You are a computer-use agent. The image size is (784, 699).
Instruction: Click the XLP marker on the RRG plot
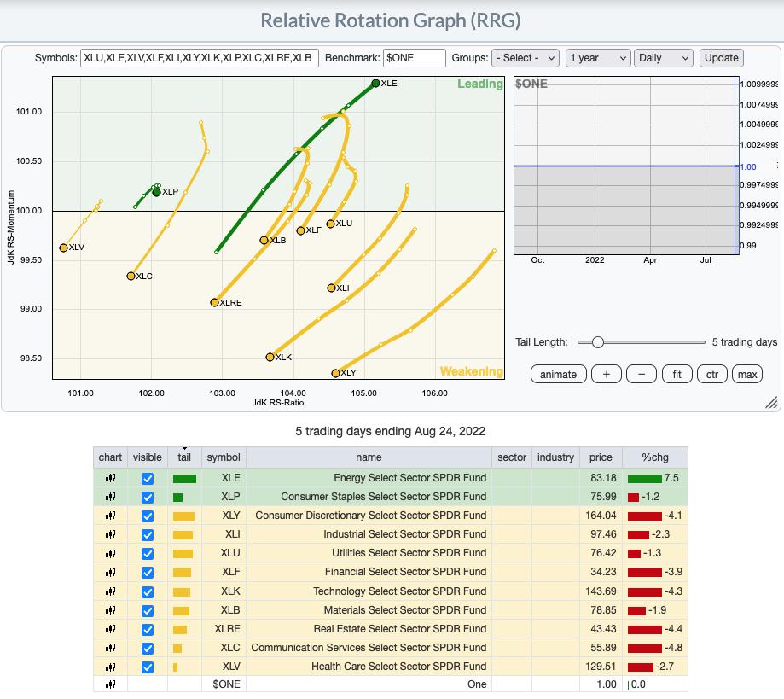[x=156, y=192]
